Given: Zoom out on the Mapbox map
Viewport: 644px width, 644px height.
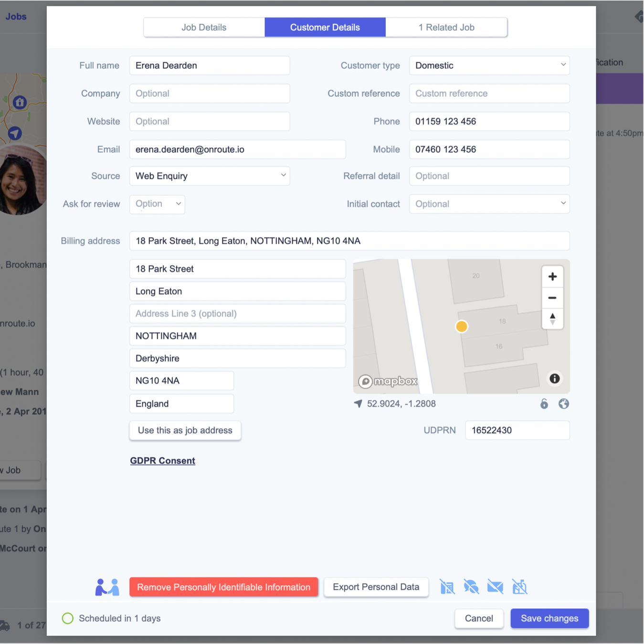Looking at the screenshot, I should [x=552, y=298].
